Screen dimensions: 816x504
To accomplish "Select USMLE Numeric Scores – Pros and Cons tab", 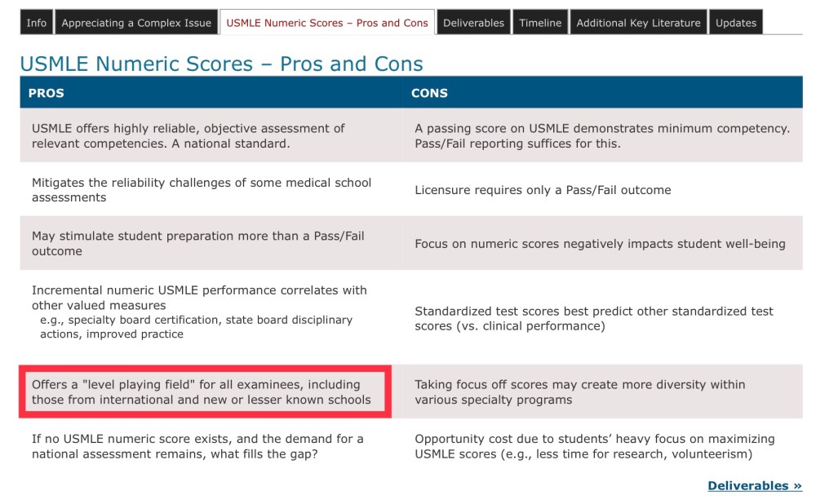I will (x=327, y=23).
